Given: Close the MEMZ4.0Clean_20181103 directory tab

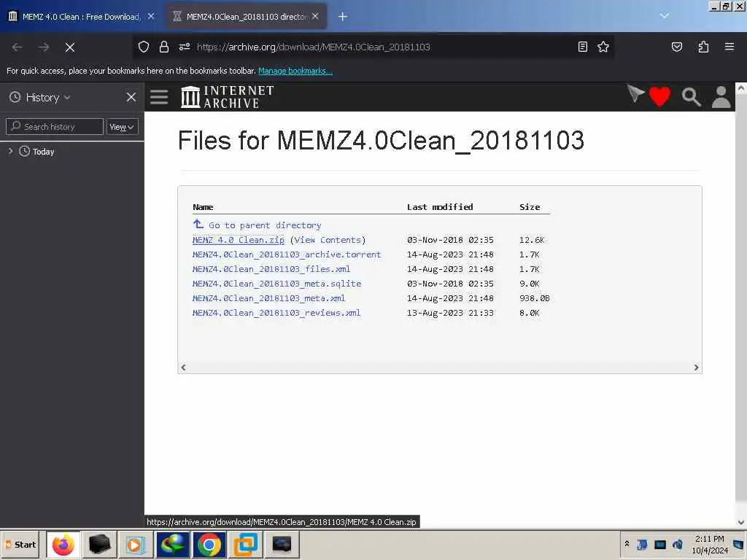Looking at the screenshot, I should coord(315,16).
